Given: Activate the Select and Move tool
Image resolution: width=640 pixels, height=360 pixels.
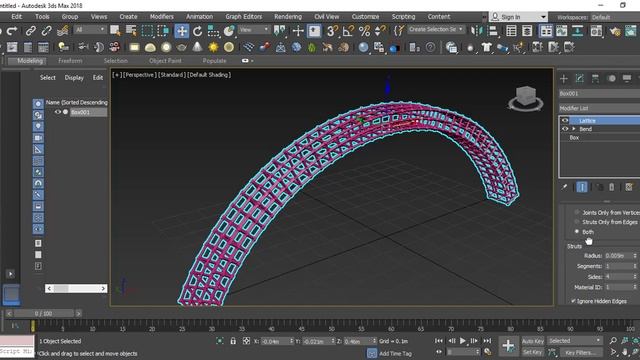Looking at the screenshot, I should tap(182, 31).
